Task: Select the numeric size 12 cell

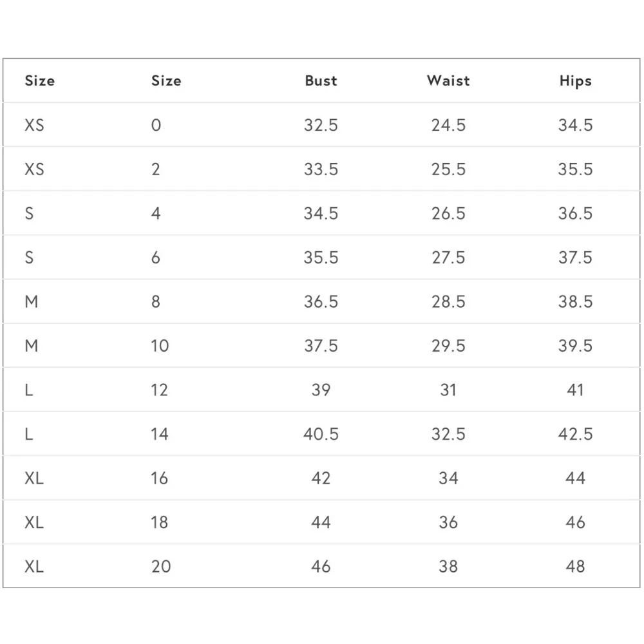Action: pos(160,390)
